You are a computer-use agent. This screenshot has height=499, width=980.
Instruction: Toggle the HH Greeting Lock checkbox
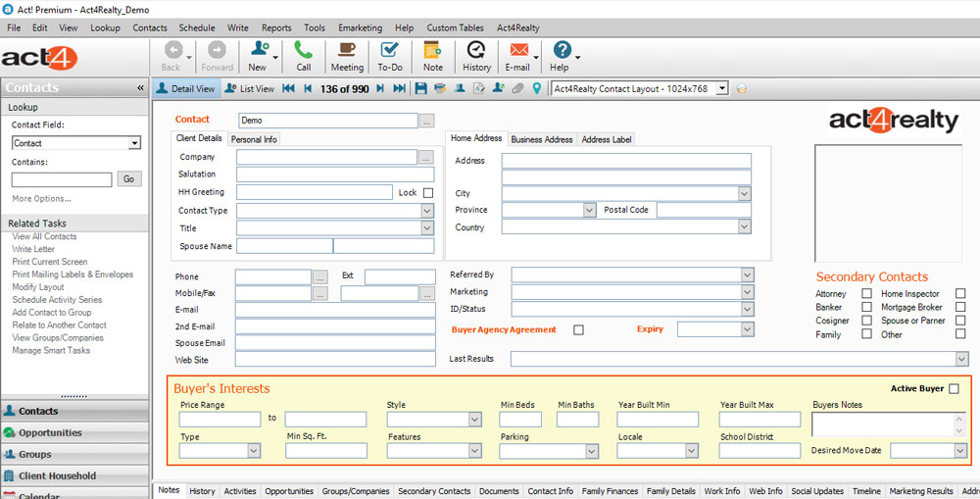coord(428,192)
